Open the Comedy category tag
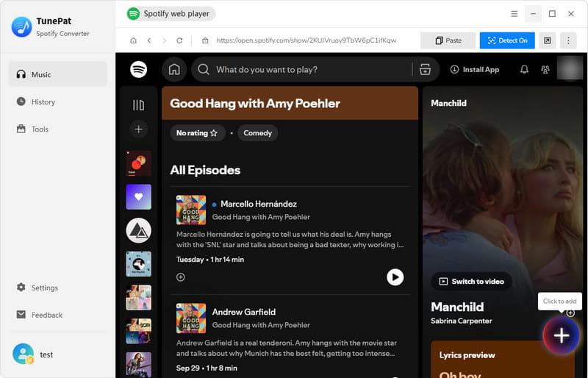The height and width of the screenshot is (378, 588). click(258, 133)
